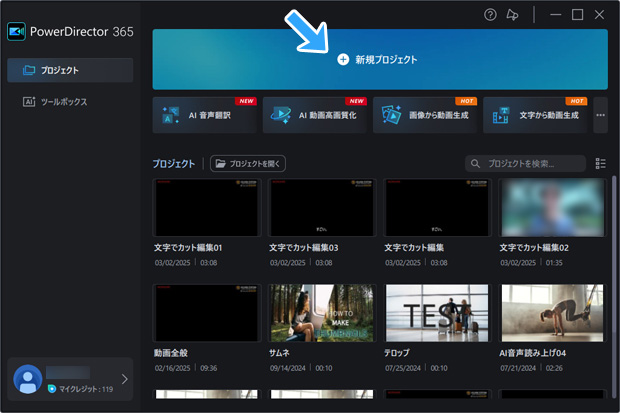Expand account details with the chevron arrow

(x=125, y=379)
